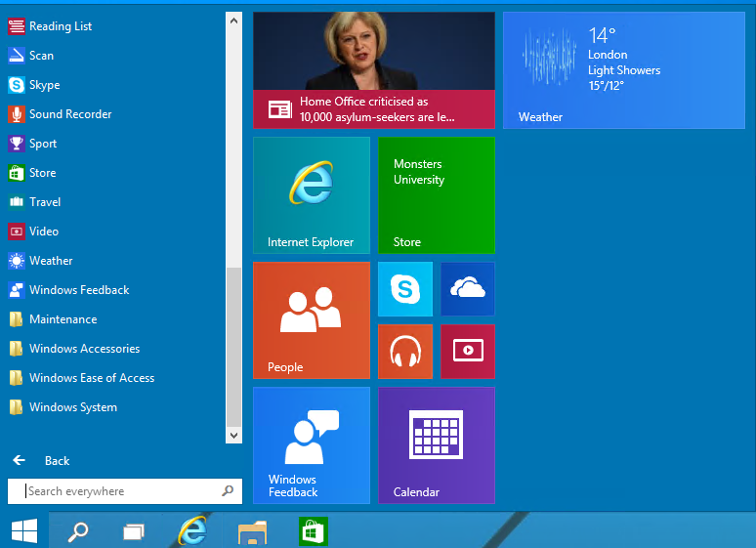Open the OneDrive cloud tile
The width and height of the screenshot is (756, 548).
468,289
